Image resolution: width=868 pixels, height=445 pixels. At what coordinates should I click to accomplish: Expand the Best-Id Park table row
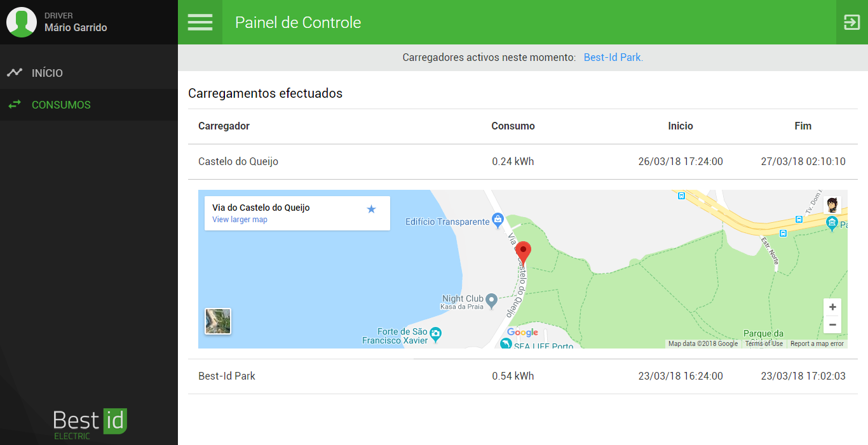(x=523, y=376)
